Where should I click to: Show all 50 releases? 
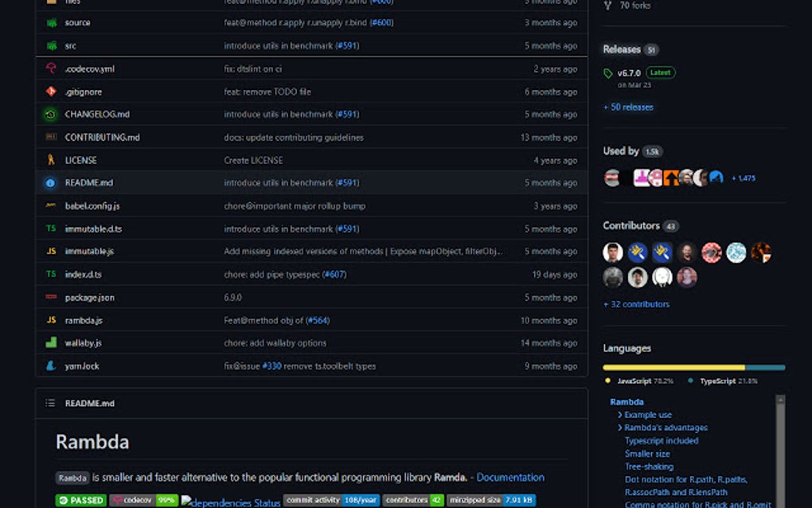(629, 107)
